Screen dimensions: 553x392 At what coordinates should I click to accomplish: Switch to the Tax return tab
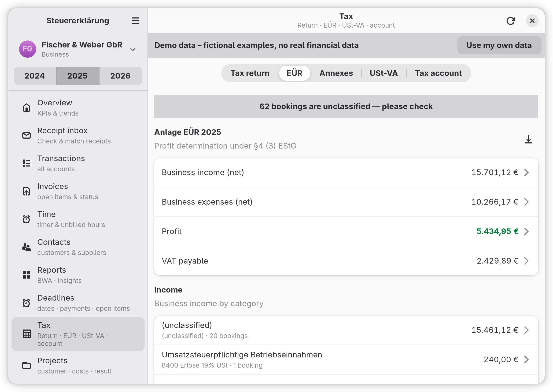click(250, 73)
